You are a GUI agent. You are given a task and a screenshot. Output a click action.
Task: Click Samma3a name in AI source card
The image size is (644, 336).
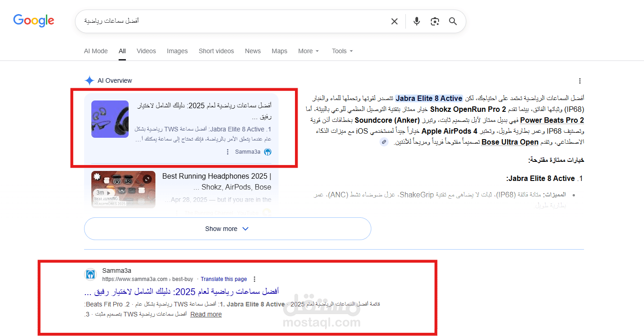coord(248,152)
